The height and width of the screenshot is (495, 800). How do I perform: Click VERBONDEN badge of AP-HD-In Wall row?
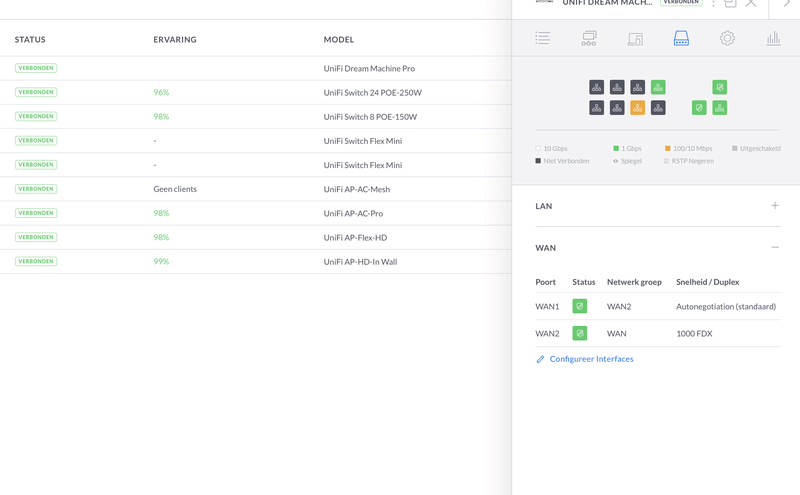(36, 261)
